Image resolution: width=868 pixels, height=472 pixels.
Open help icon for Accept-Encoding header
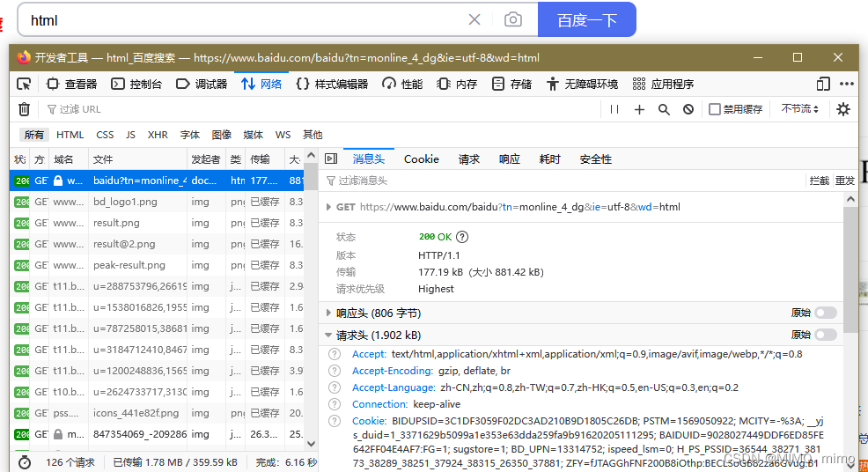tap(335, 371)
